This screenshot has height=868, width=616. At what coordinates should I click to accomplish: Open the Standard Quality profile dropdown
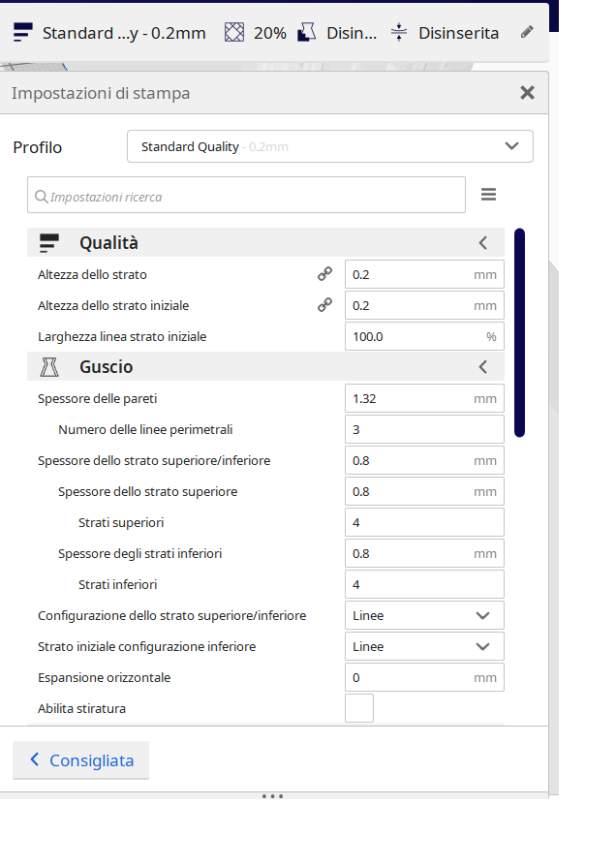(x=330, y=146)
